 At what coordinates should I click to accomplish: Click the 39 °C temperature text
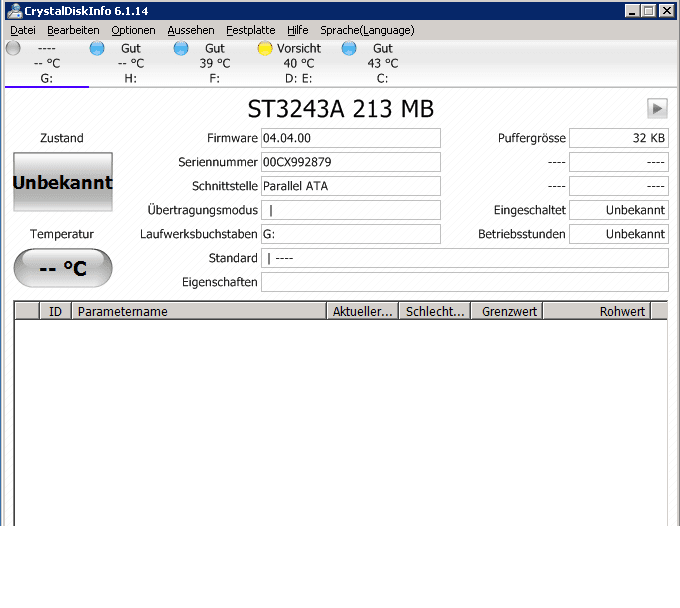[x=215, y=63]
